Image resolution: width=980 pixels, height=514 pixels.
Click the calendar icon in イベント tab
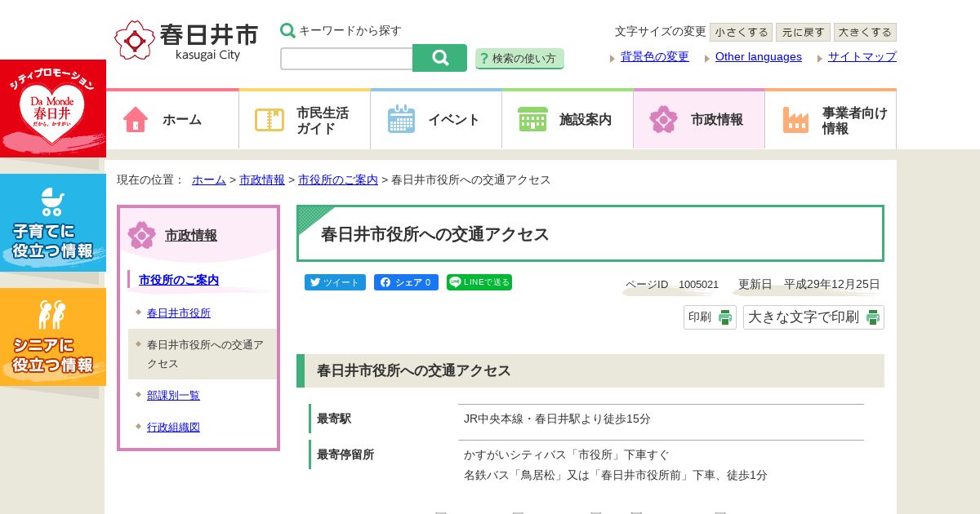coord(401,119)
